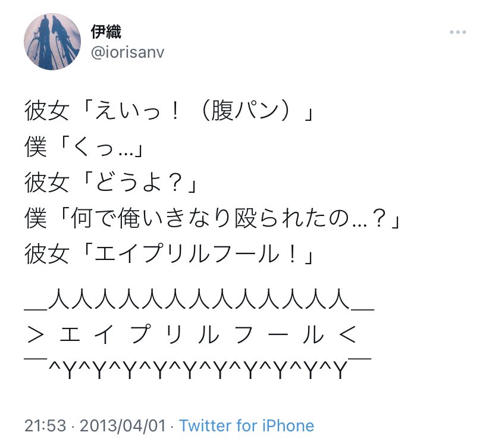Select the ＜ symbol ending the banner

coord(347,334)
